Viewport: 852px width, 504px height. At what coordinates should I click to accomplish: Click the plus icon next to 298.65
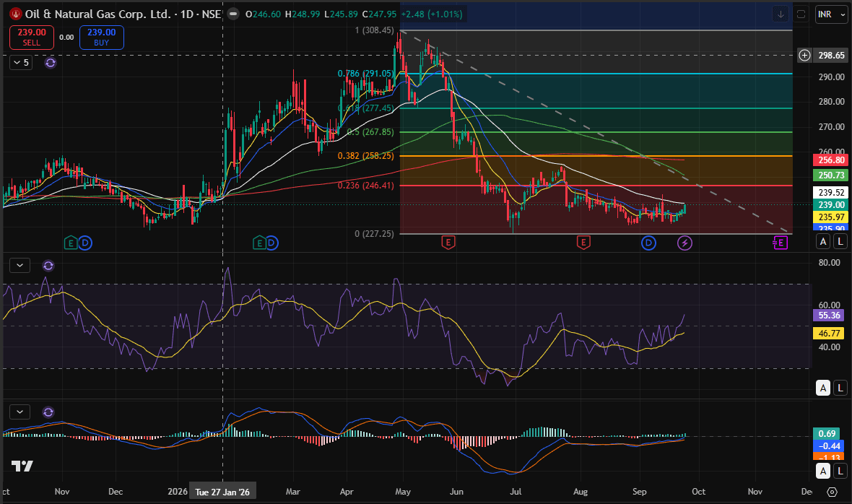point(805,55)
